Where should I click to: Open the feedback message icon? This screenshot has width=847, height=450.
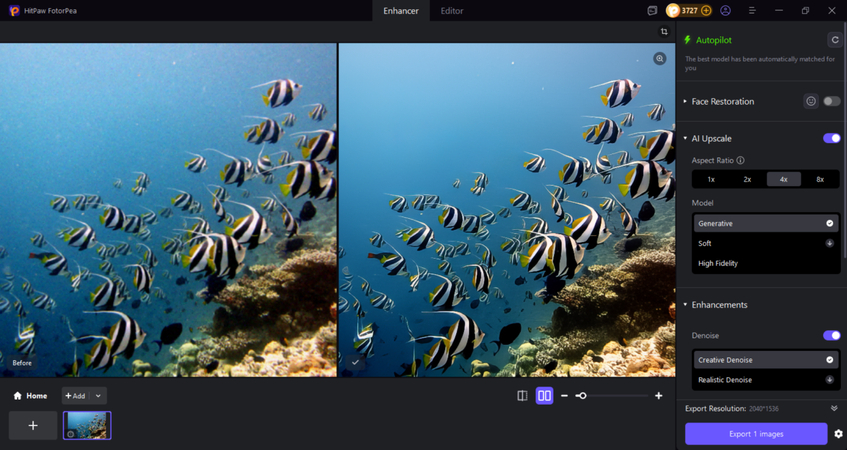tap(653, 10)
